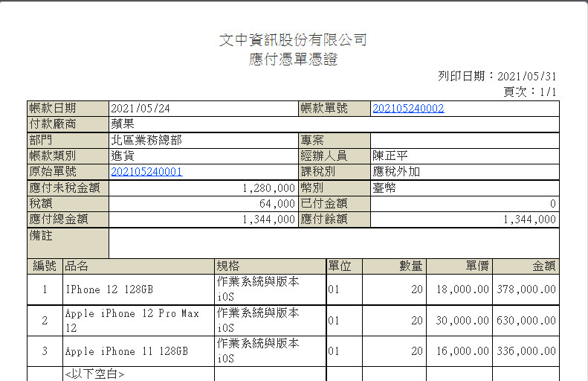Screen dimensions: 588x381
Task: Select the amount 630,000.00
Action: coord(526,321)
